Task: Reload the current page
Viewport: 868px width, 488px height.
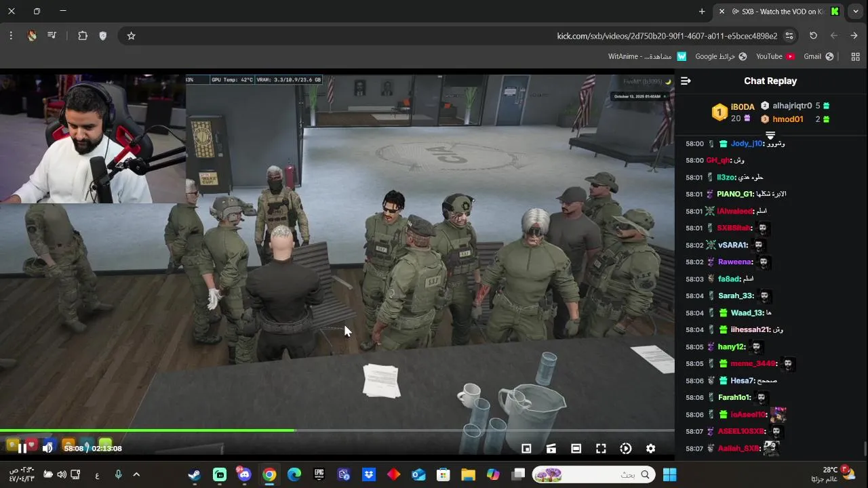Action: (813, 36)
